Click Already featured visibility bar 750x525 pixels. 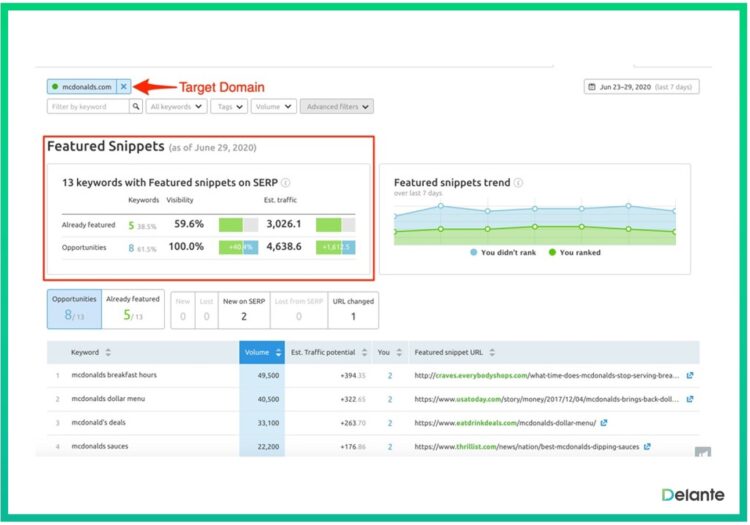[x=238, y=225]
